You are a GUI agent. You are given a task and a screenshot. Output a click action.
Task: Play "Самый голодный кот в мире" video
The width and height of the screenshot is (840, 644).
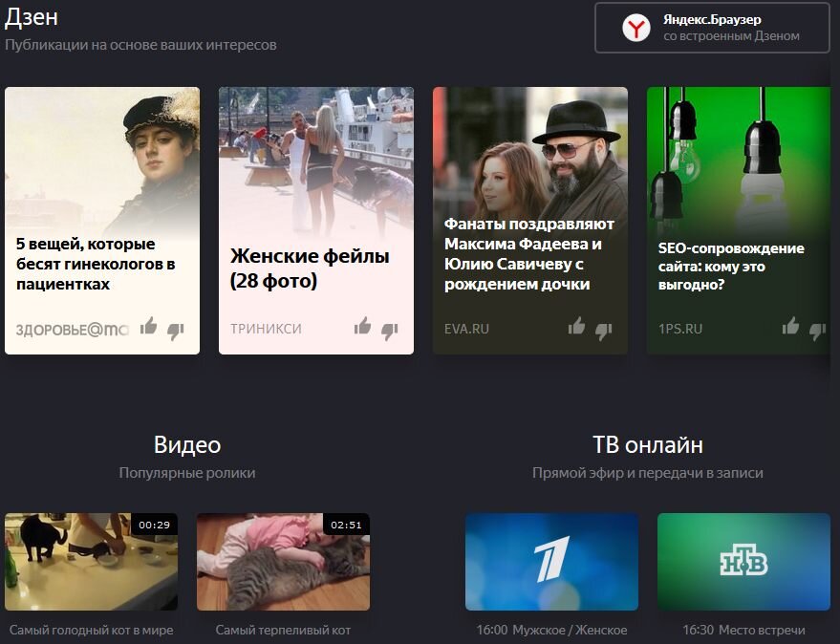tap(91, 562)
